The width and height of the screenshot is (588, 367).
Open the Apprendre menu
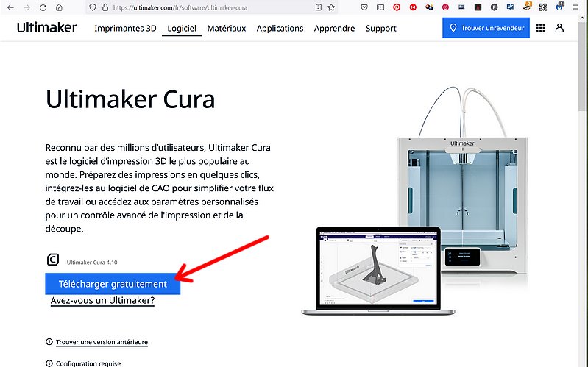(335, 29)
